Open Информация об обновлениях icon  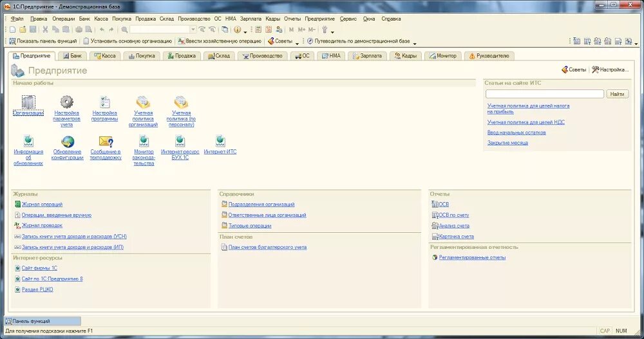point(28,141)
